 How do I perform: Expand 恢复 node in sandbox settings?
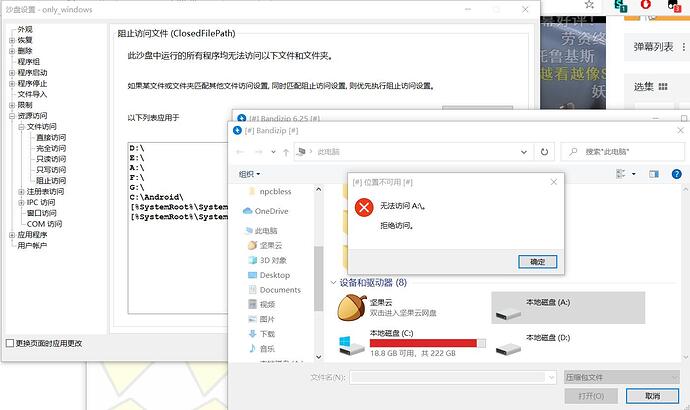tap(12, 40)
